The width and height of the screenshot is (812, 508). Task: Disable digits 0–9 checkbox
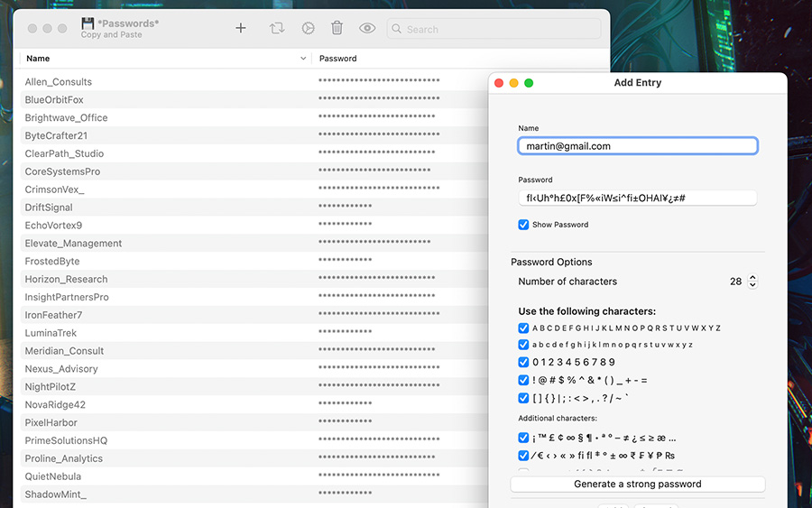pos(523,363)
